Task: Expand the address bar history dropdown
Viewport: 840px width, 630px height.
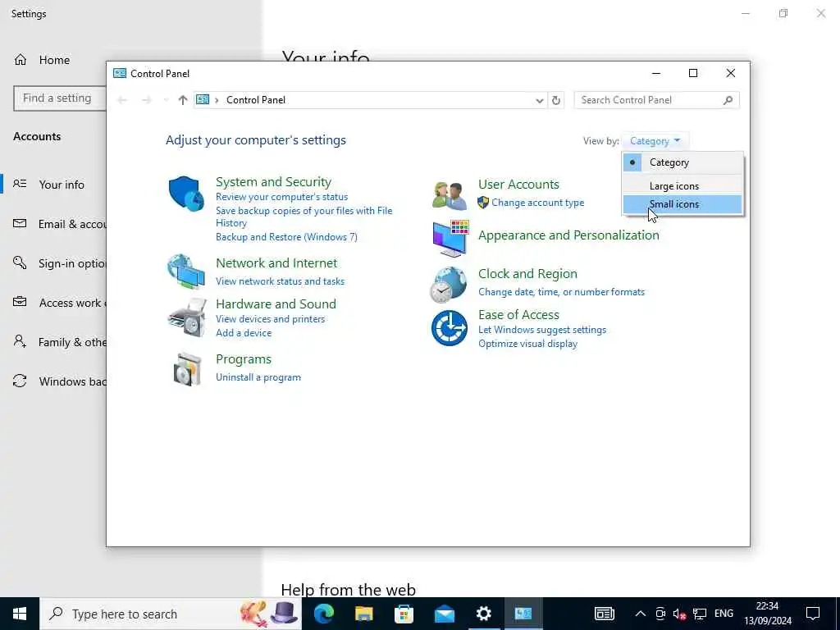Action: click(x=539, y=101)
